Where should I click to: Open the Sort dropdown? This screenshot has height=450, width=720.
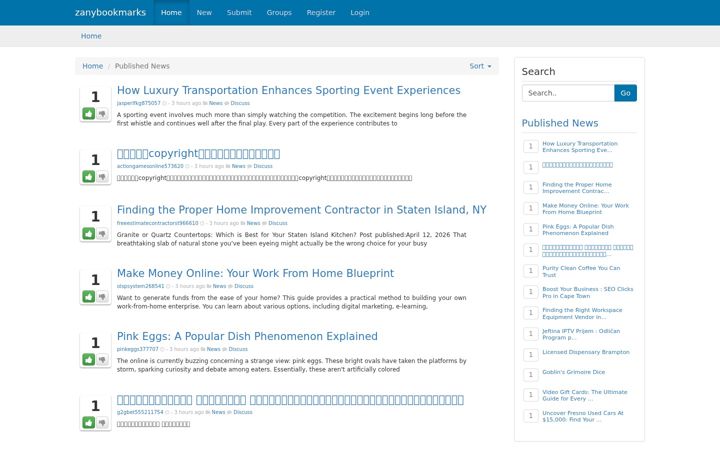480,66
